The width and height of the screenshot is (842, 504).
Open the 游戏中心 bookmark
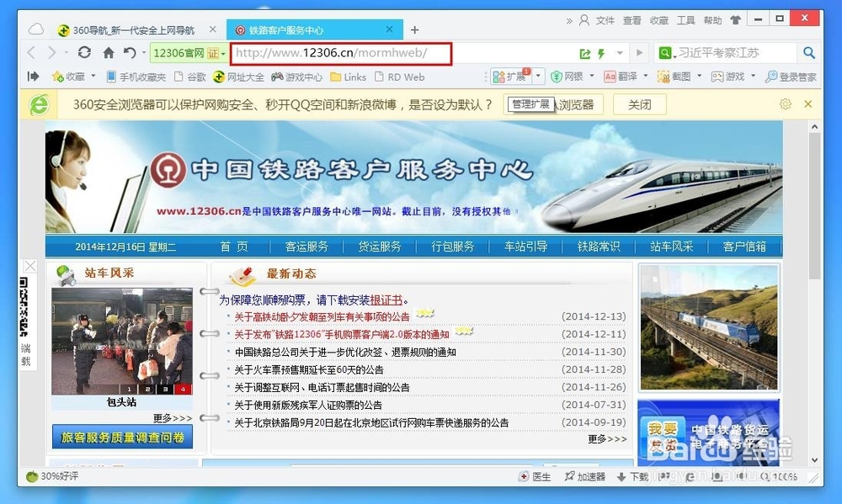pyautogui.click(x=296, y=77)
